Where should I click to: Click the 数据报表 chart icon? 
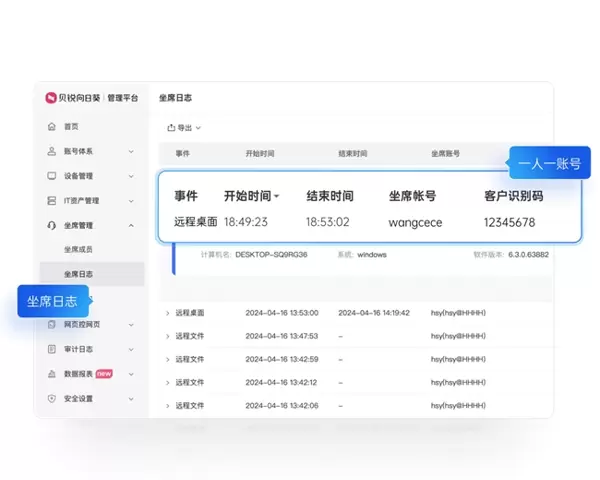[x=51, y=373]
